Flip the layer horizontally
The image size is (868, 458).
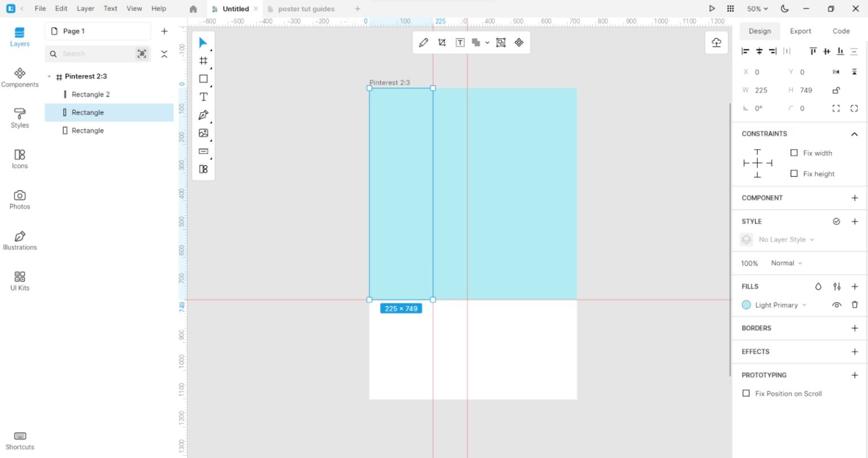click(836, 72)
